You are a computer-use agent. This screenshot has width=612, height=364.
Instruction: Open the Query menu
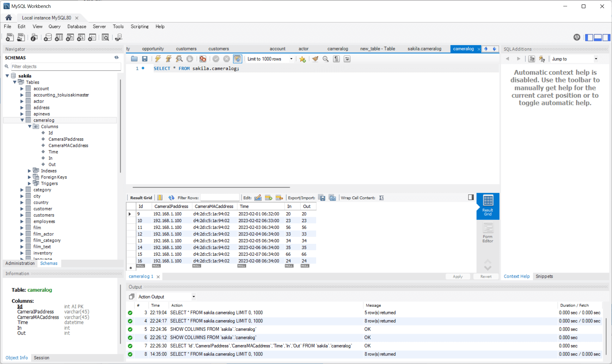[54, 27]
